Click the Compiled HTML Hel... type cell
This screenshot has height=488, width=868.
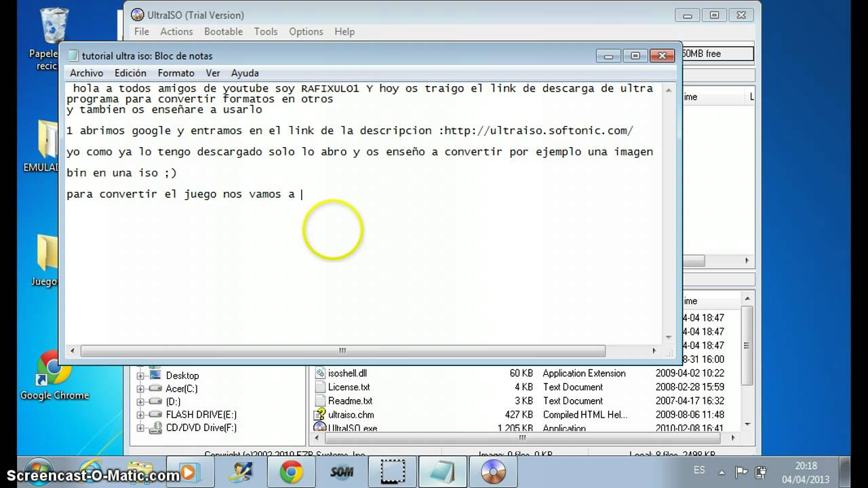585,415
